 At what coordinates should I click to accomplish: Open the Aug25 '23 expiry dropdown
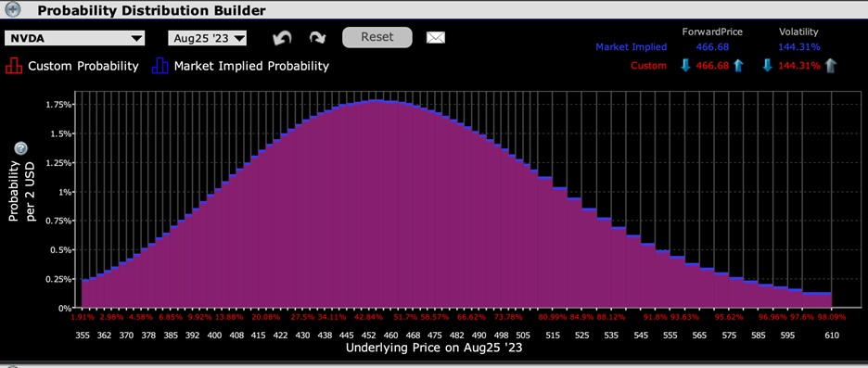(208, 38)
